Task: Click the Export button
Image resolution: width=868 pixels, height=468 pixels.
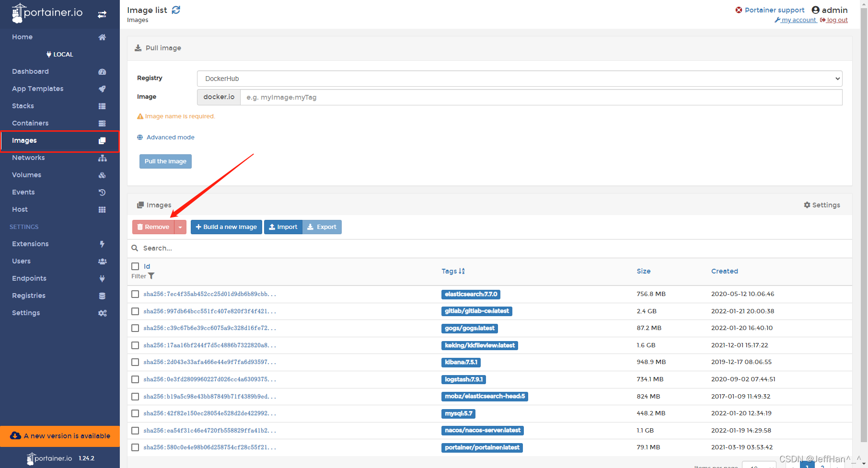Action: pos(322,227)
